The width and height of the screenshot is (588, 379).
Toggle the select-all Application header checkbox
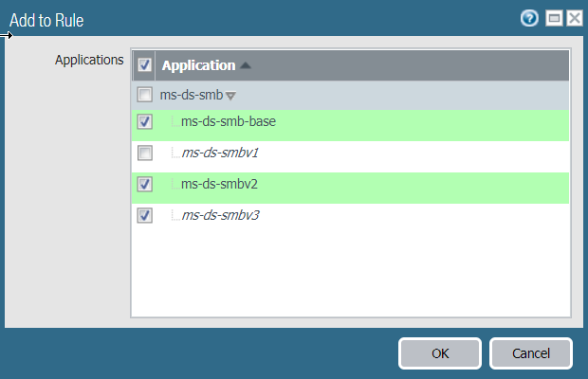(x=145, y=65)
